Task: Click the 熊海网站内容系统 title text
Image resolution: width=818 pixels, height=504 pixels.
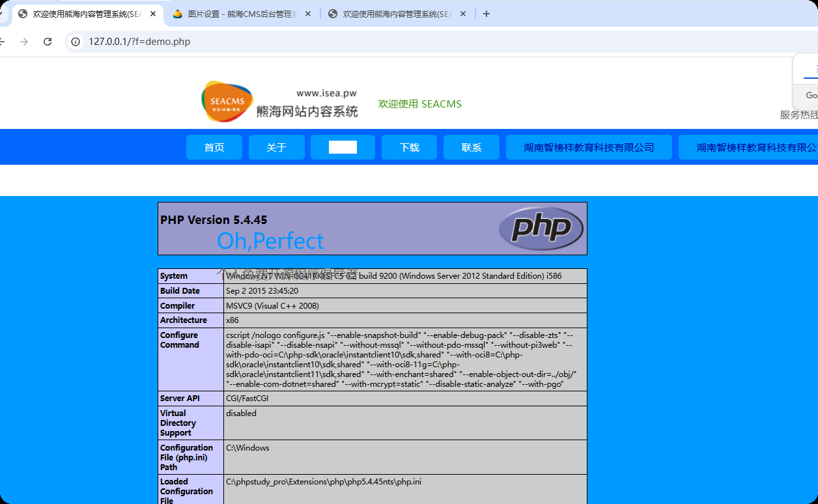Action: pos(307,111)
